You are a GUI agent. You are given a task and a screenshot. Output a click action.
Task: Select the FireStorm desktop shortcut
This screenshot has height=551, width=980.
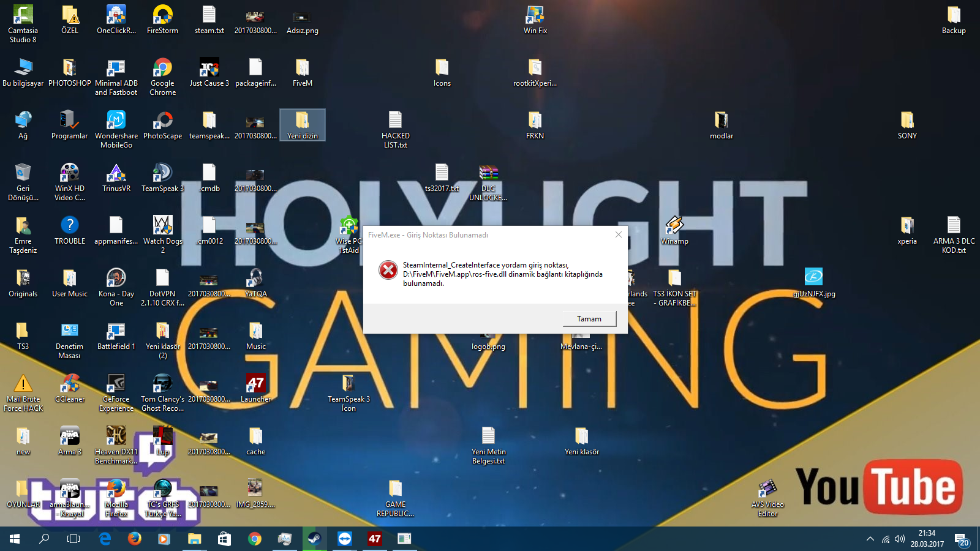point(162,20)
